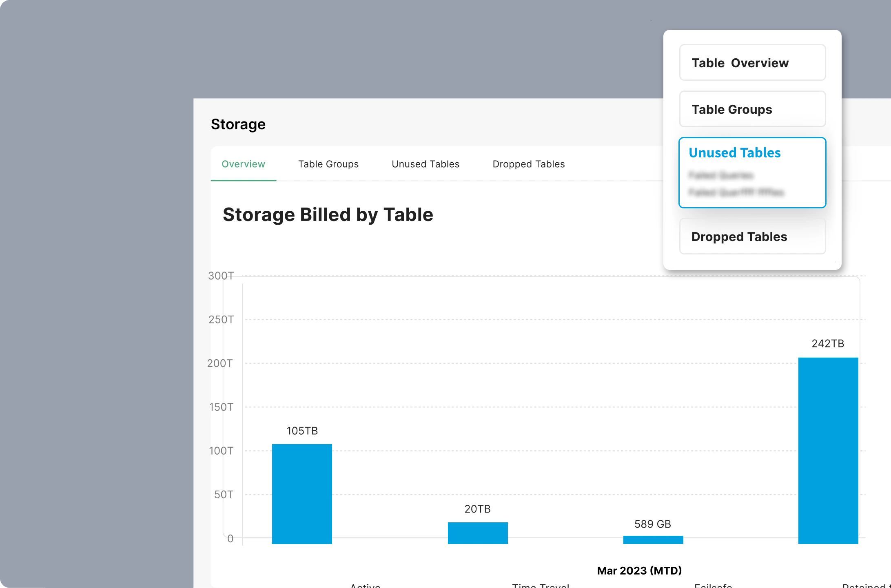
Task: Select Table Overview in the popup panel
Action: pos(752,62)
